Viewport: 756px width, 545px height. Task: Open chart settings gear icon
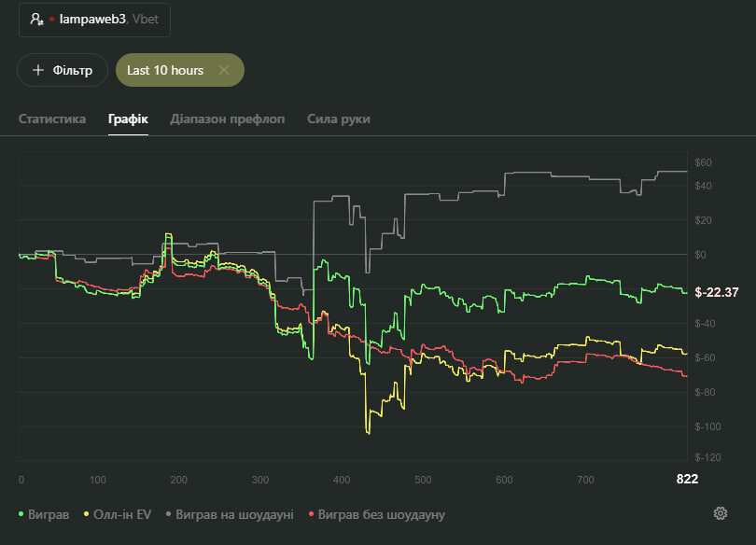[720, 513]
